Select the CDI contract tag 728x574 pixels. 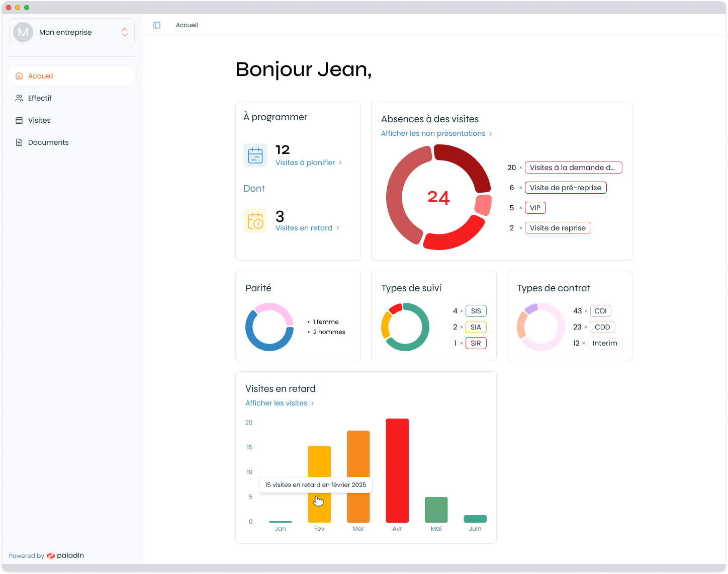[x=600, y=311]
